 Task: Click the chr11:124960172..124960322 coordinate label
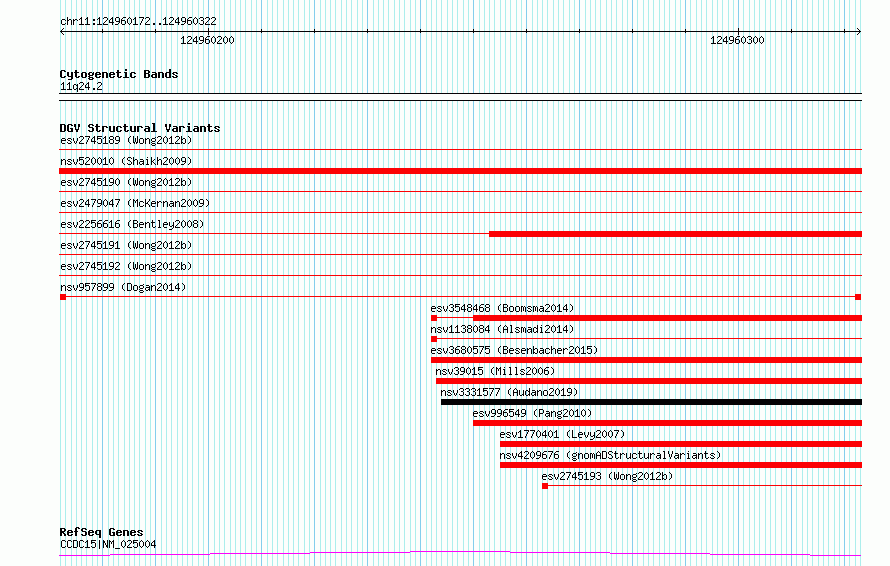(x=138, y=21)
